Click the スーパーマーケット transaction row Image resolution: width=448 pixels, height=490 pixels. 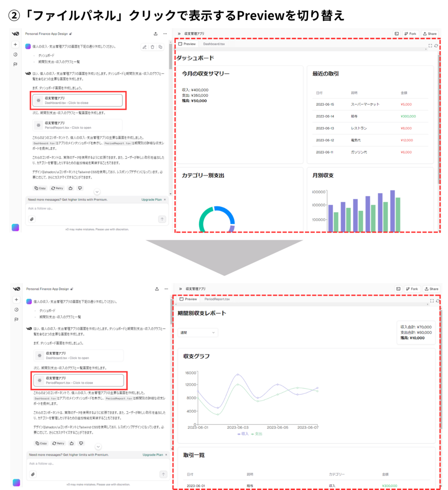click(370, 105)
